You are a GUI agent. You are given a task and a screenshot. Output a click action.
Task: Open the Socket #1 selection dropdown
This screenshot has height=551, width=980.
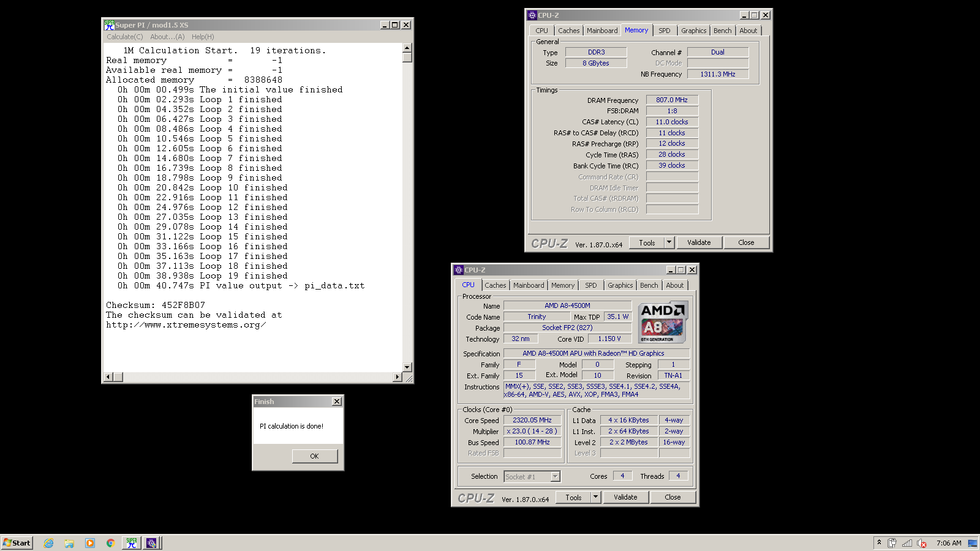(x=532, y=476)
